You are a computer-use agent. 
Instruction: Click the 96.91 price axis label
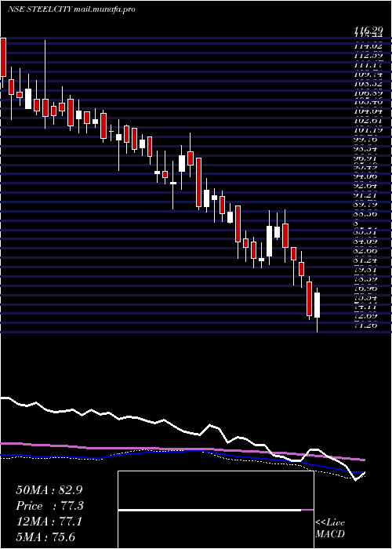coord(367,159)
